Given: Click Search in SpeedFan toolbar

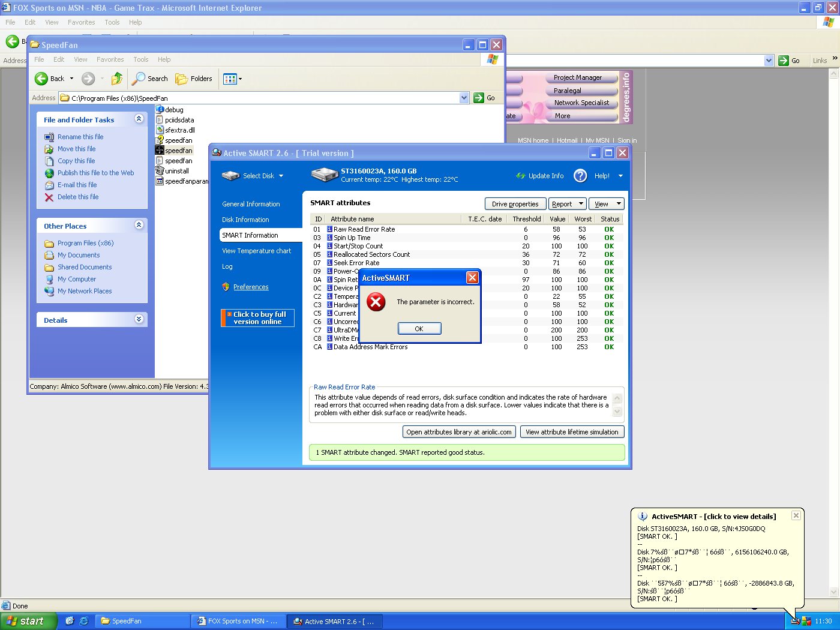Looking at the screenshot, I should click(150, 79).
